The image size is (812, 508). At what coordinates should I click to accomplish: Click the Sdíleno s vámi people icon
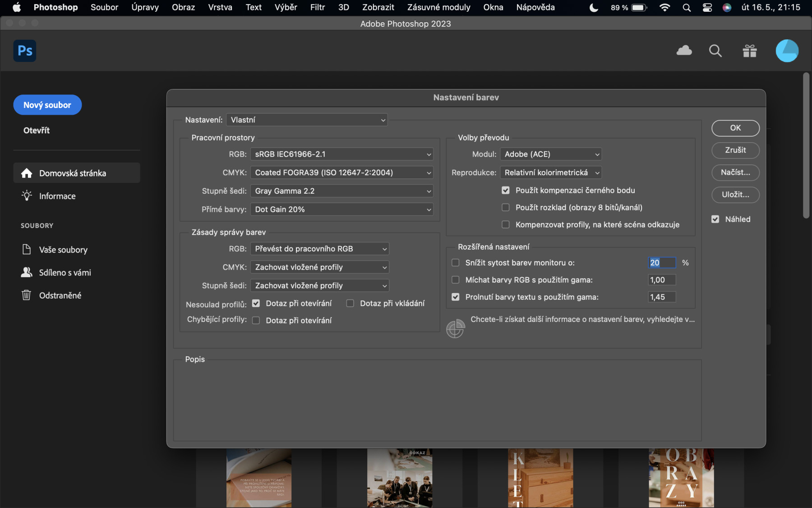click(x=27, y=272)
